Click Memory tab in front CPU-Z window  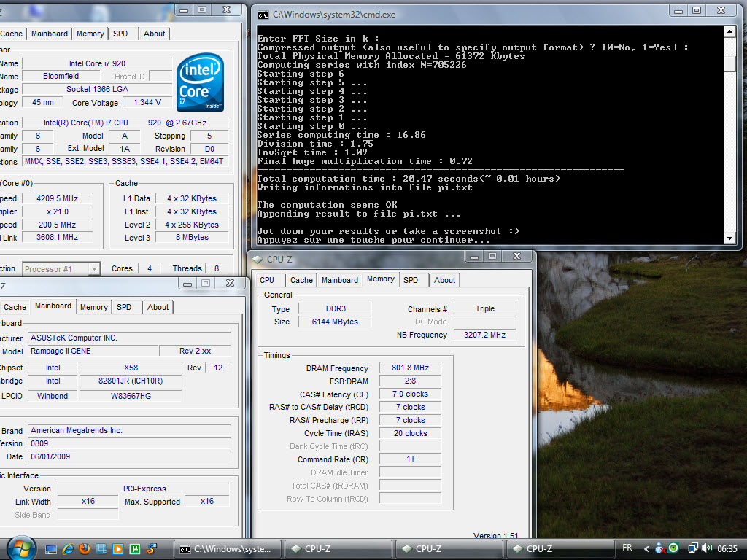click(x=381, y=279)
